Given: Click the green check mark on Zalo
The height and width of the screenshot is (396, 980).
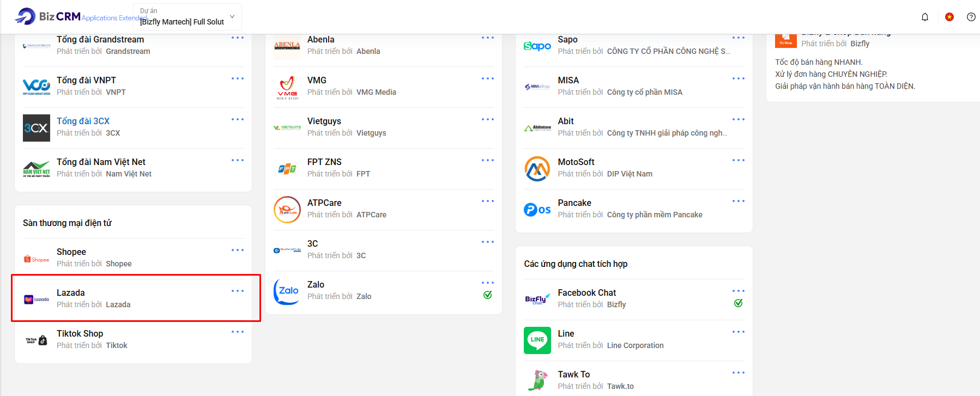Looking at the screenshot, I should (x=488, y=295).
